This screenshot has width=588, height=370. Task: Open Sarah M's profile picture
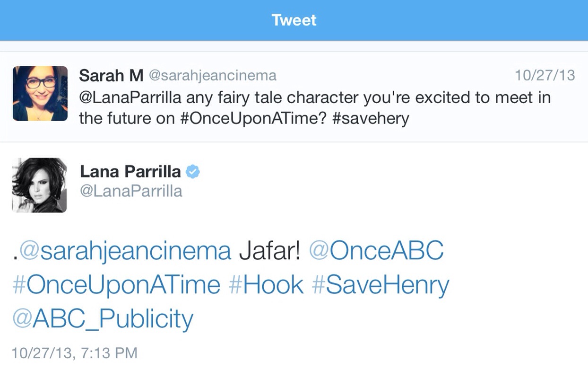tap(40, 94)
